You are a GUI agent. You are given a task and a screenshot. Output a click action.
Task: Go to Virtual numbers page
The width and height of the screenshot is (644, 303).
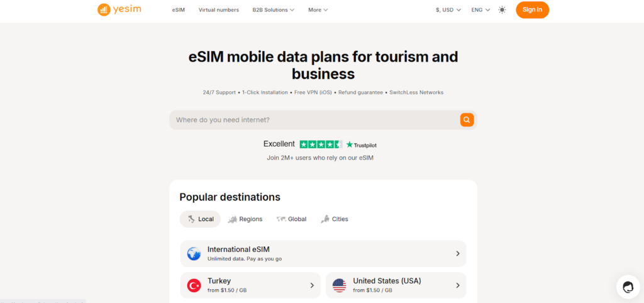218,10
